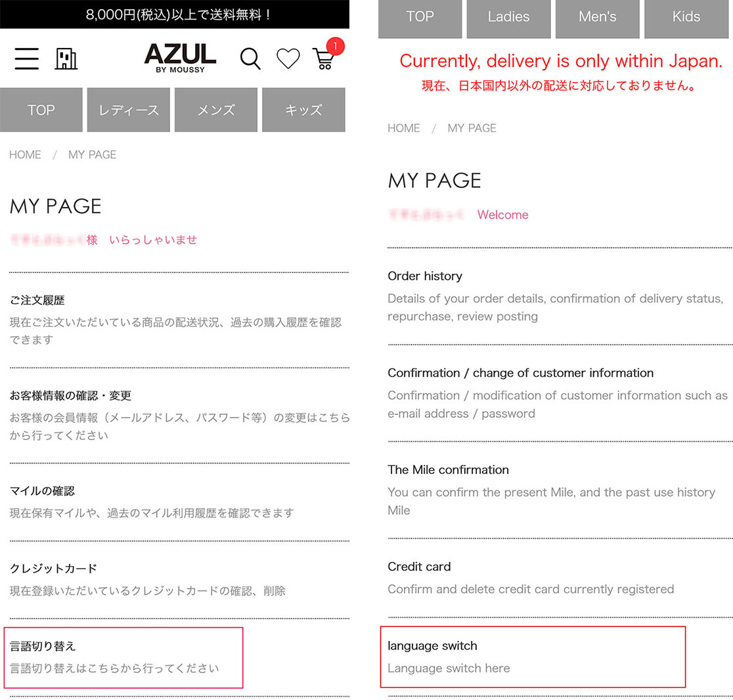Image resolution: width=733 pixels, height=700 pixels.
Task: Select the メンズ category tab
Action: (216, 110)
